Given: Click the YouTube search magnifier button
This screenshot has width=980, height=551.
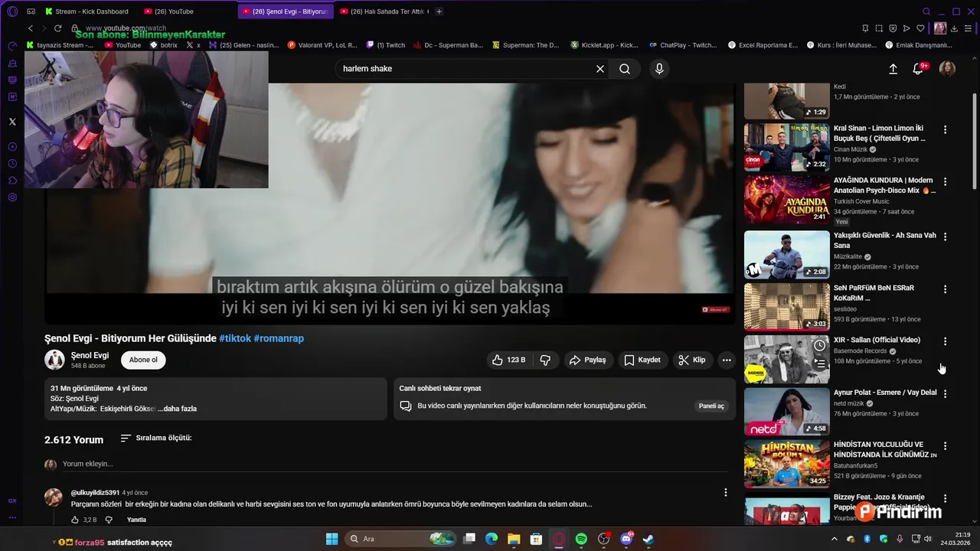Looking at the screenshot, I should click(x=625, y=69).
